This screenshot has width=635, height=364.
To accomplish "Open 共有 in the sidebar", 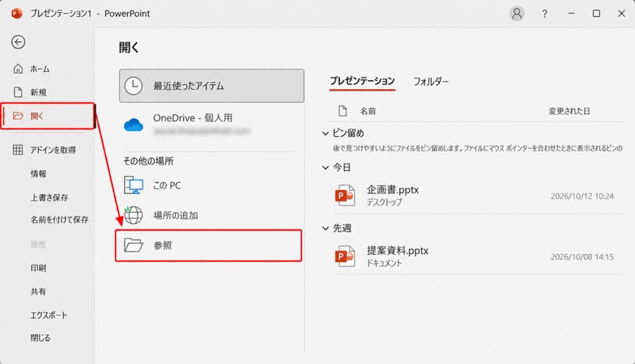I will [x=39, y=291].
